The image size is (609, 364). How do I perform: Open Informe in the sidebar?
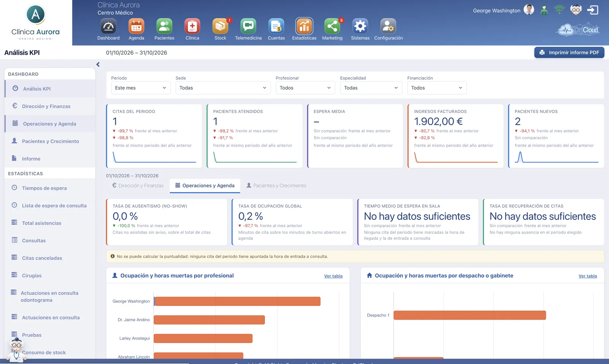pos(50,159)
